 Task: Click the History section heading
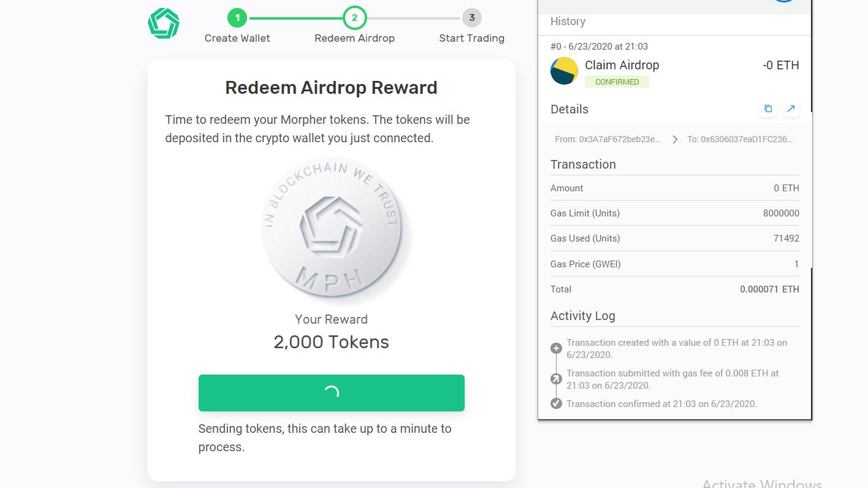568,21
